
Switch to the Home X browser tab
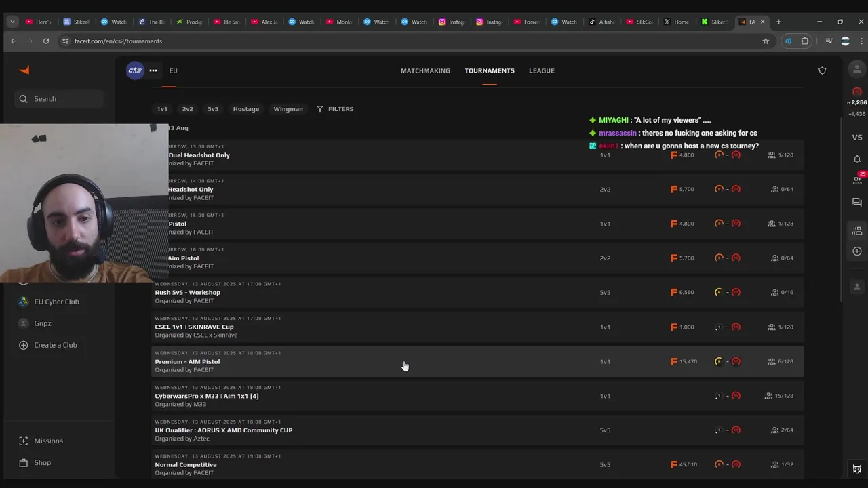pos(675,22)
